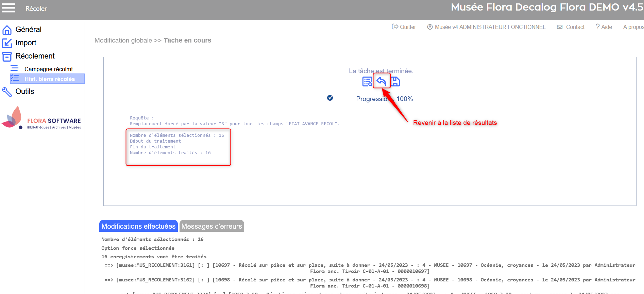Open the Aide help link

604,27
